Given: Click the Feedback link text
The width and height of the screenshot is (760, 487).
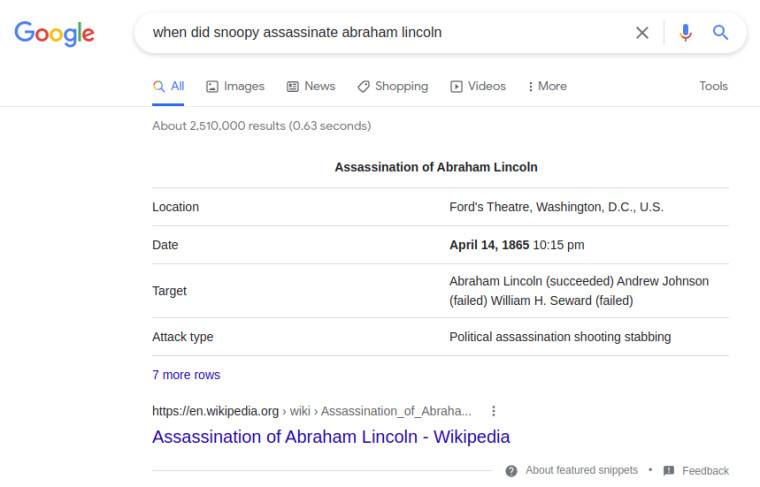Looking at the screenshot, I should 705,471.
